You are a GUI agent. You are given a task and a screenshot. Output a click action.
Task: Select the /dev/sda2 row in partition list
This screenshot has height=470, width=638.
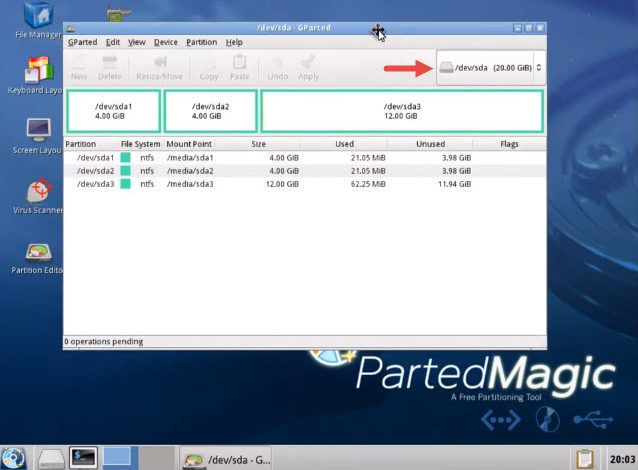pyautogui.click(x=305, y=171)
